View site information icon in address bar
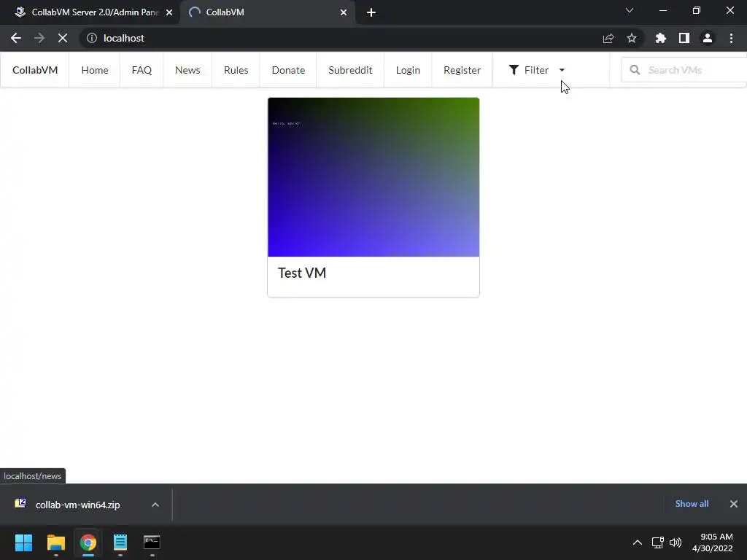 (91, 38)
